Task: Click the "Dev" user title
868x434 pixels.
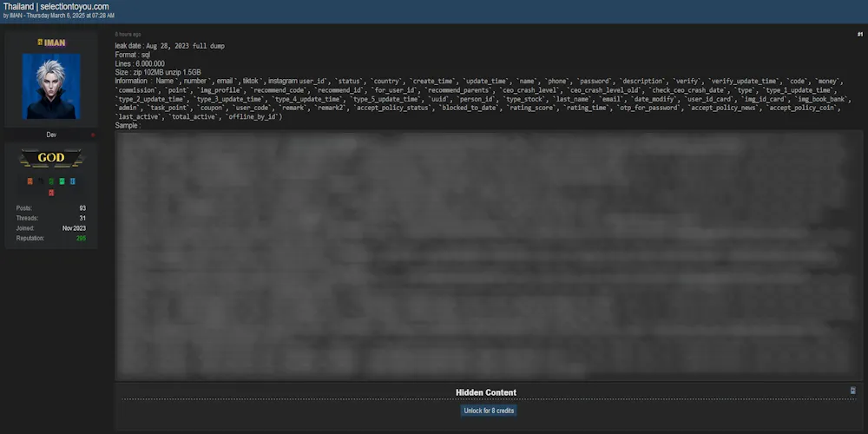Action: tap(51, 135)
